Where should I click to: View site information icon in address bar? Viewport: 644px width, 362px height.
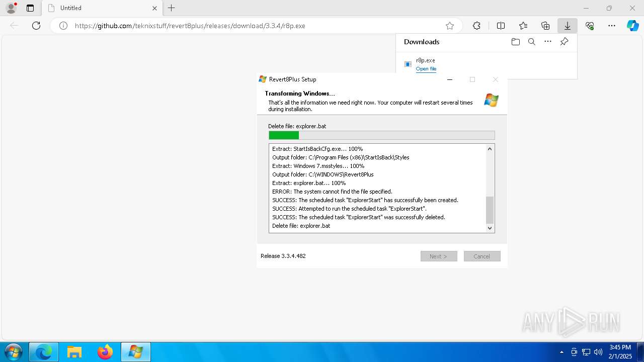63,26
